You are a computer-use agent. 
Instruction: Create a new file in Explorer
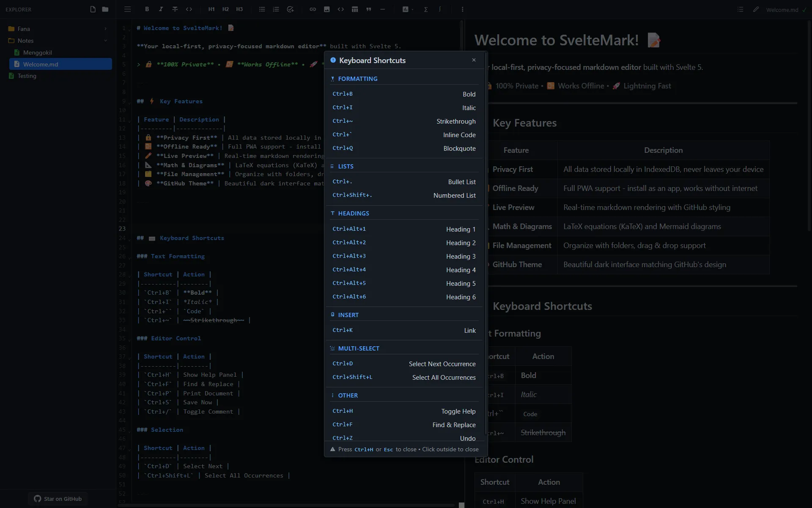point(93,9)
